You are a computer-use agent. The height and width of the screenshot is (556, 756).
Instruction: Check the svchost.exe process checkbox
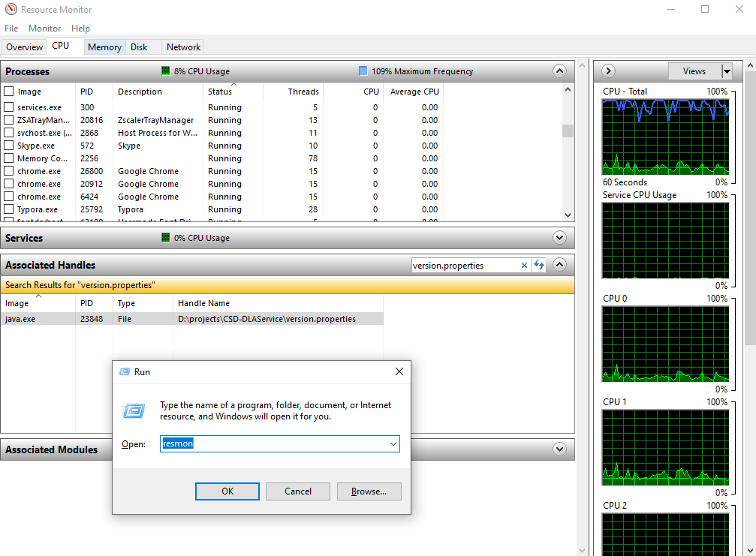(x=9, y=133)
